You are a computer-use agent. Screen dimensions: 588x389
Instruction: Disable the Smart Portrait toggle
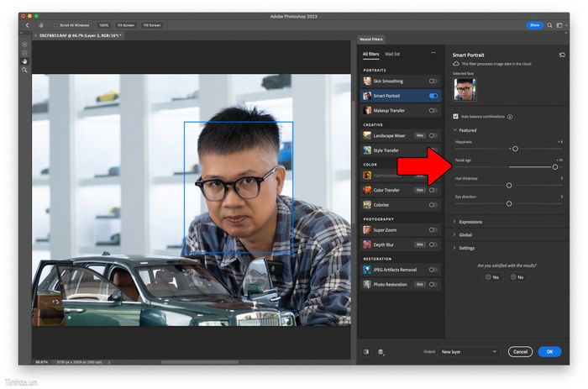click(x=433, y=96)
